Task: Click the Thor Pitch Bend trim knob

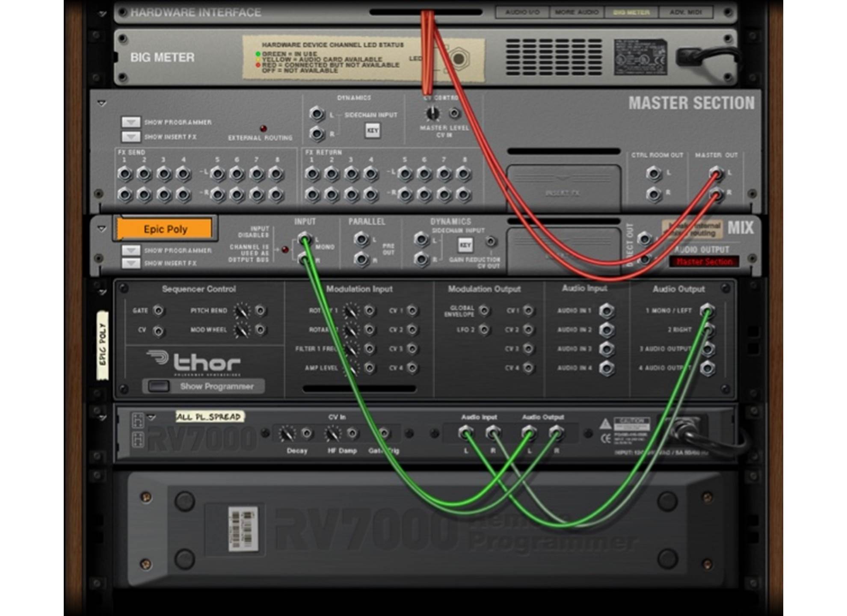Action: tap(242, 311)
